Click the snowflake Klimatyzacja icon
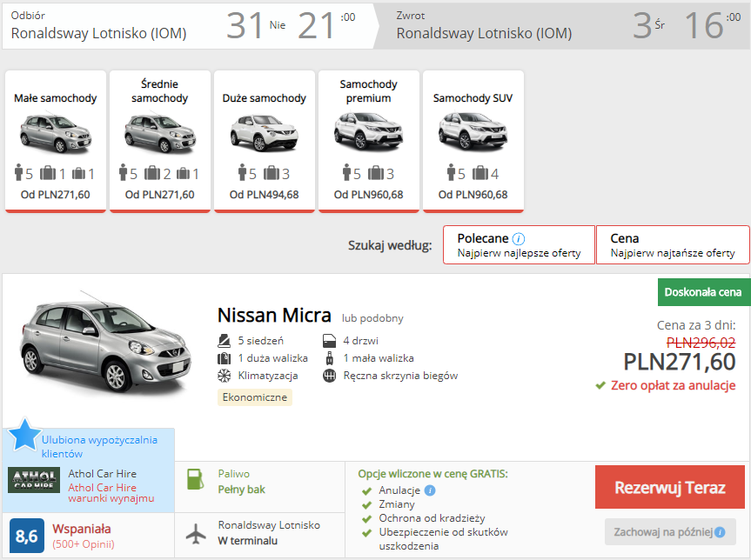Viewport: 751px width, 560px height. coord(225,376)
